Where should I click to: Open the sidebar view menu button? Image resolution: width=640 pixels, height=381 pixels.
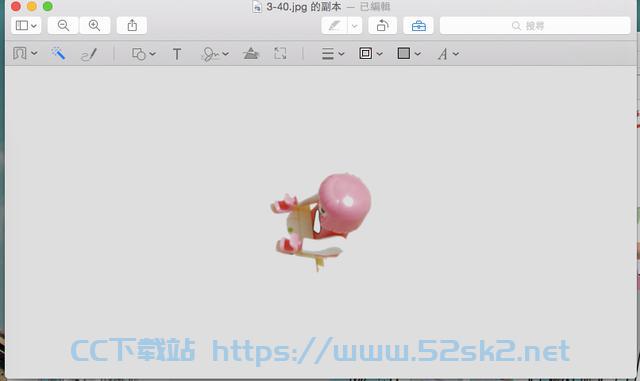(26, 26)
